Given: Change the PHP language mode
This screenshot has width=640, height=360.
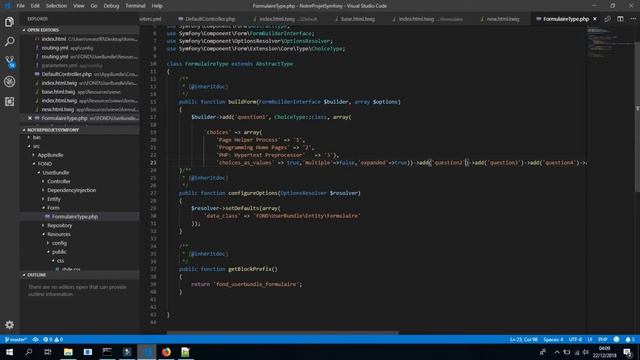Looking at the screenshot, I should pyautogui.click(x=602, y=340).
